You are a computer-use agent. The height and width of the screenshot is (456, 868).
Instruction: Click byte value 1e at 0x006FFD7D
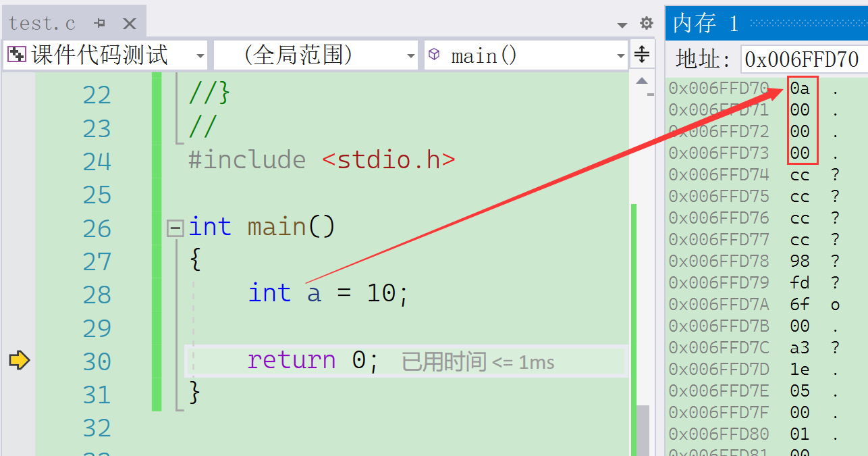(800, 369)
